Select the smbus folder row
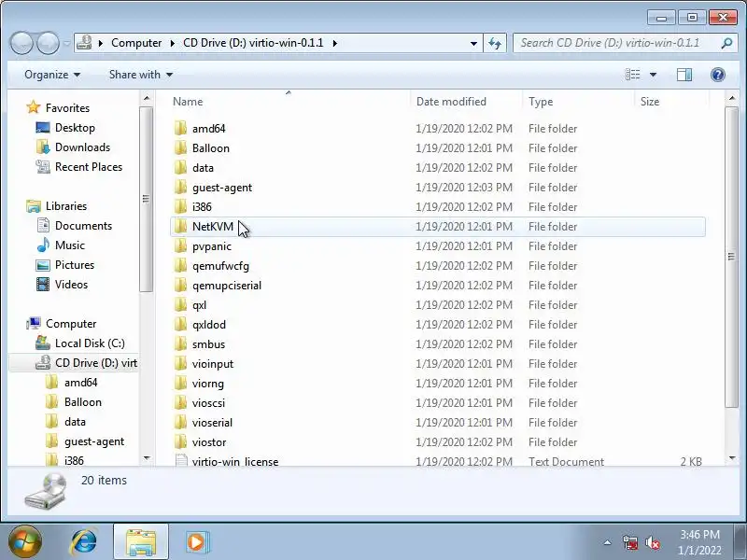The image size is (747, 560). pyautogui.click(x=437, y=344)
